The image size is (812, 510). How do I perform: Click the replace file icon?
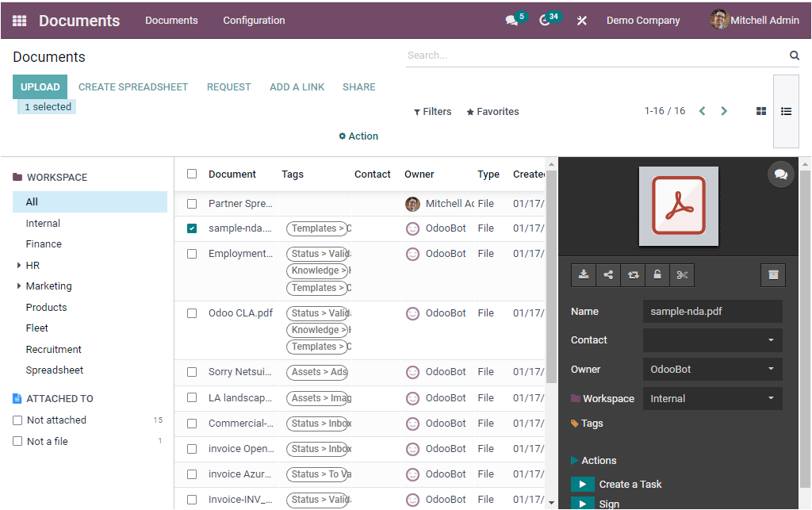633,274
